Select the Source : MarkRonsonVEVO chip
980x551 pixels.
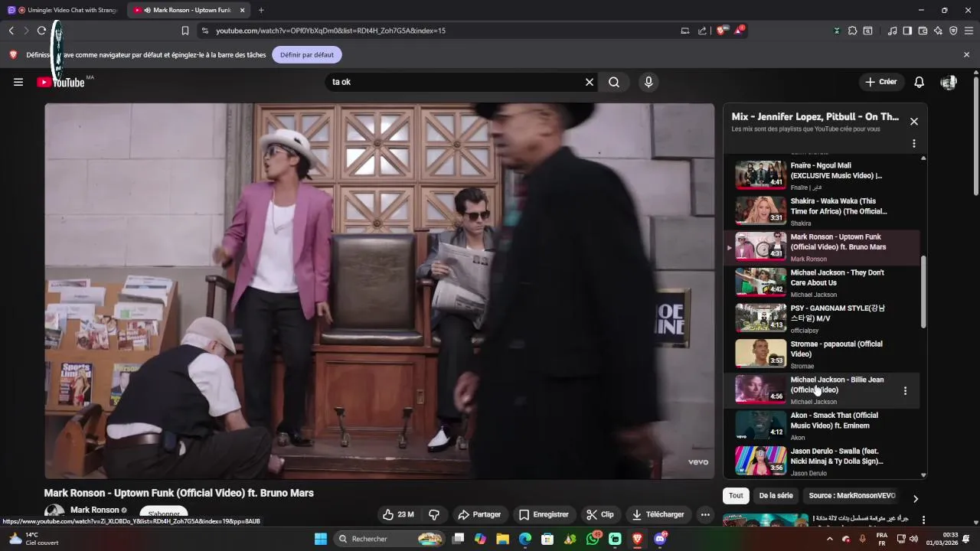click(852, 495)
